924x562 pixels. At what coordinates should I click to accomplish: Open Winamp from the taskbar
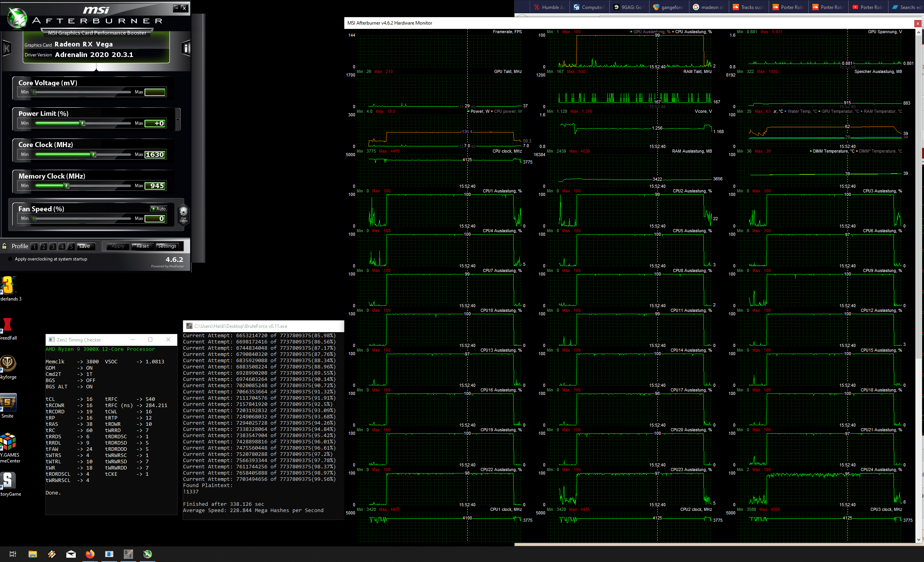pyautogui.click(x=52, y=554)
